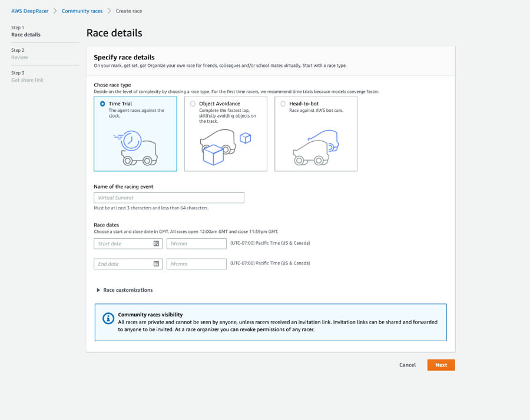Viewport: 530px width, 420px height.
Task: Click the start time hh:mm field
Action: pyautogui.click(x=196, y=244)
